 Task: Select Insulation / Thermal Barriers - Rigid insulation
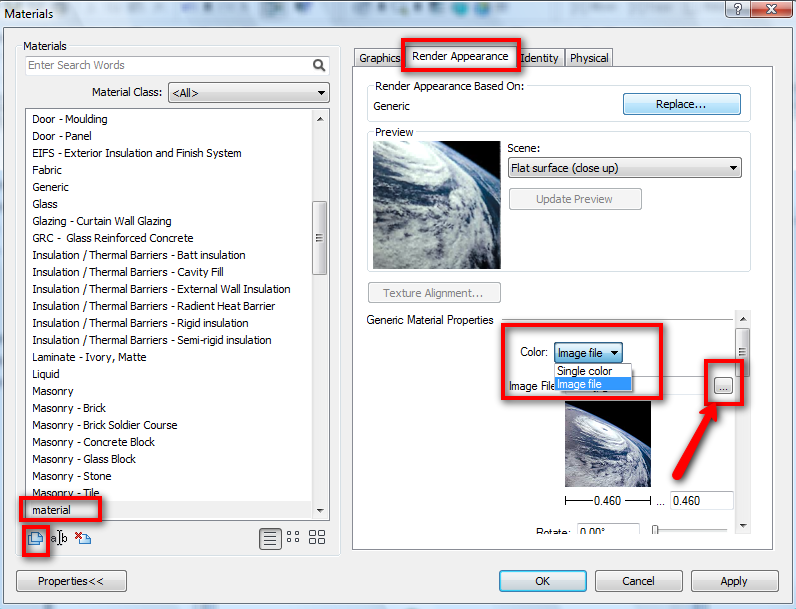point(140,323)
